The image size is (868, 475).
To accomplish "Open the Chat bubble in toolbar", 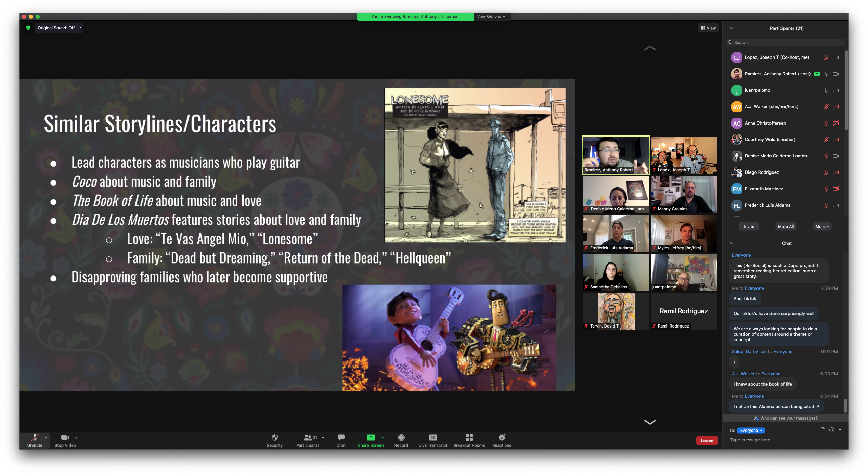I will click(341, 440).
